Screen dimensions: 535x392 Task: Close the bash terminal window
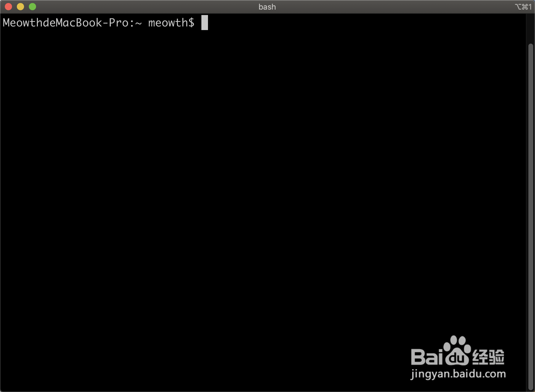[8, 7]
